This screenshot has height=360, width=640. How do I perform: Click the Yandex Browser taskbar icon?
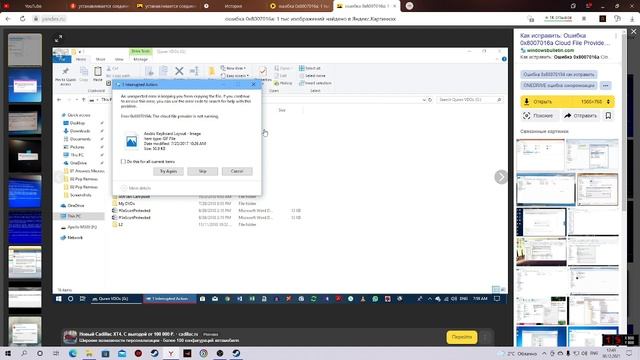tap(171, 353)
